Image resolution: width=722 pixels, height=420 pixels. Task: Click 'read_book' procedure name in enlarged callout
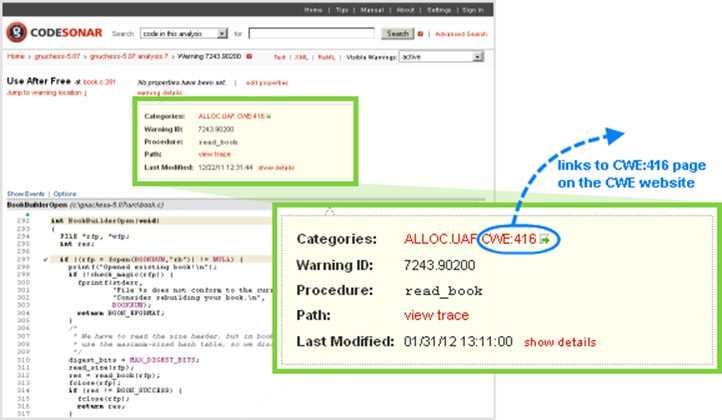(x=444, y=291)
